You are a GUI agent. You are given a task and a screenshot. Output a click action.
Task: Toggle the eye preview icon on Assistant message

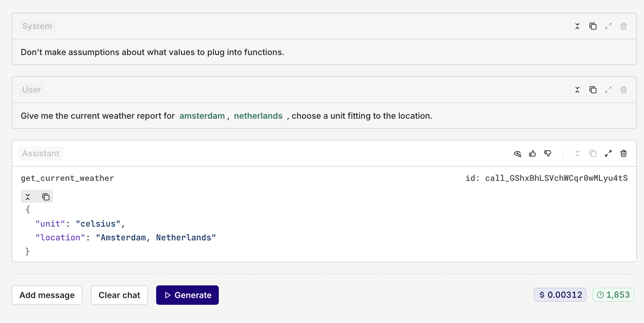(x=517, y=153)
